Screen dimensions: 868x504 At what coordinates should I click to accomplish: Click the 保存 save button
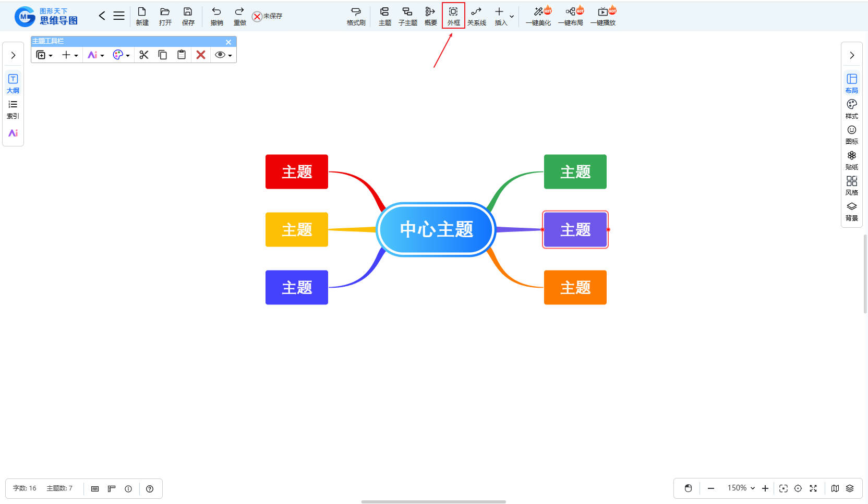click(x=188, y=16)
